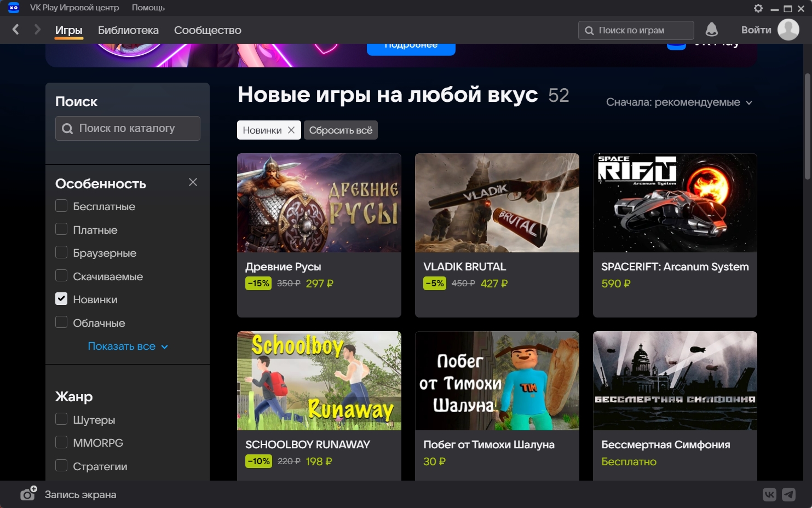Open the sort dropdown Сначала: рекомендуемые
Screen dimensions: 812x508
(x=679, y=102)
